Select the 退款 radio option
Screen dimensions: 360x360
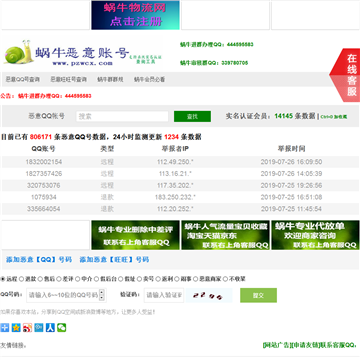(x=21, y=279)
